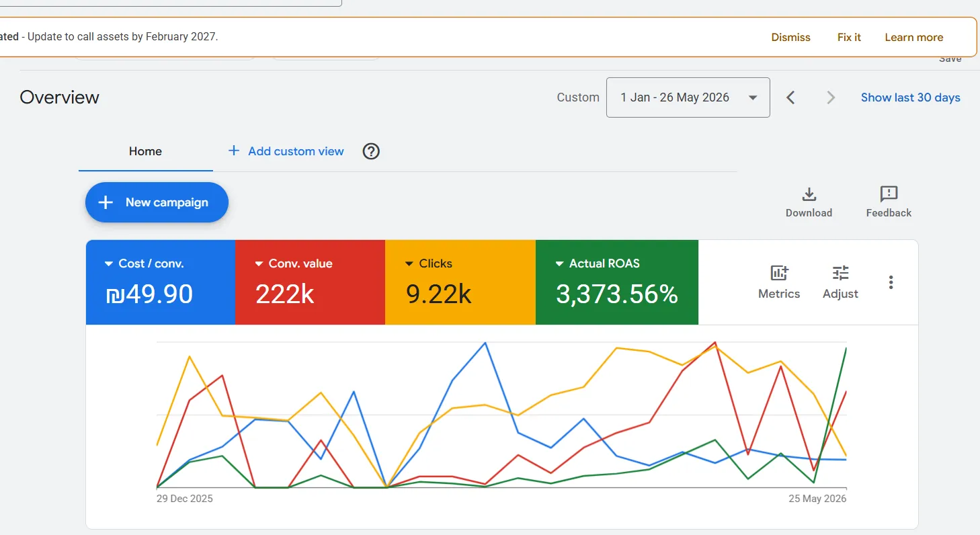Go to the next date range
The image size is (980, 535).
coord(831,97)
